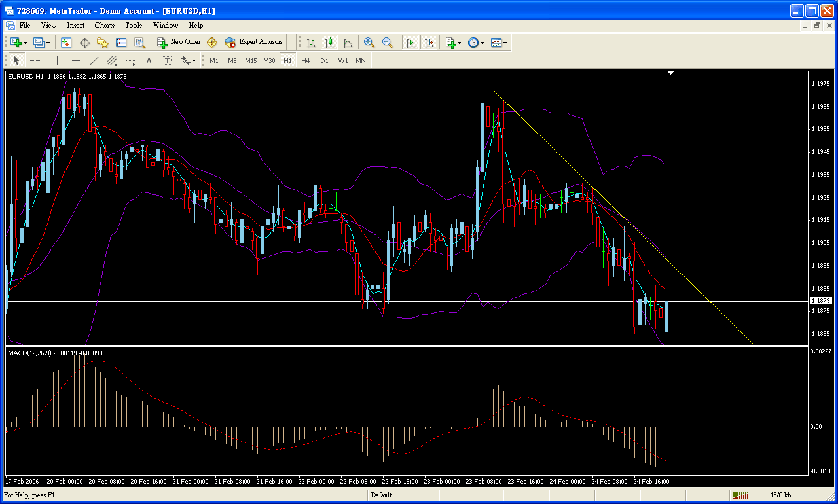This screenshot has width=838, height=504.
Task: Zoom out of the chart
Action: coord(388,42)
